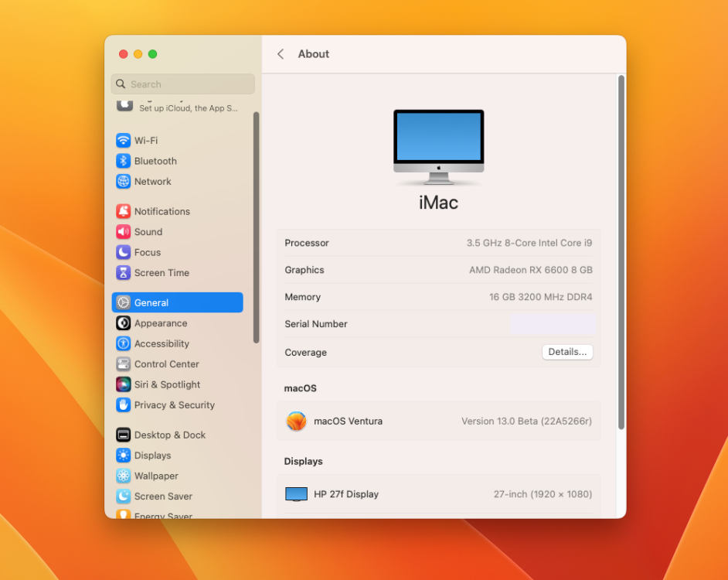
Task: Select the Wallpaper flower icon
Action: point(123,476)
